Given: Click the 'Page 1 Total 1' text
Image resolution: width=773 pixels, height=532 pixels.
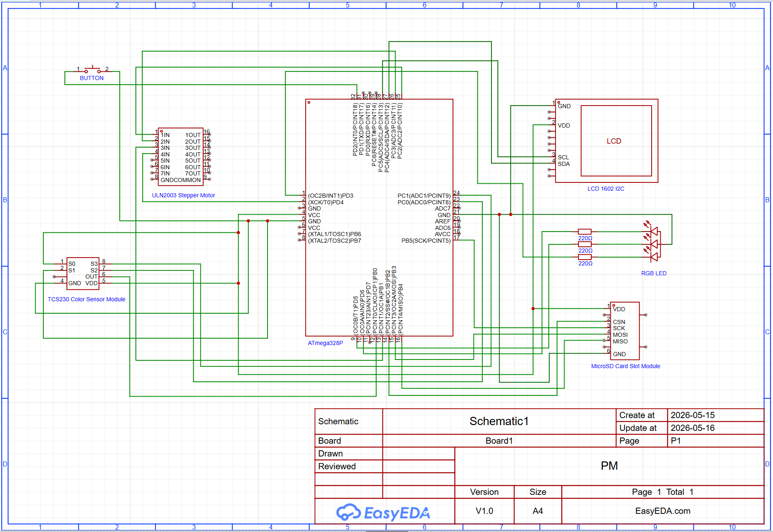Looking at the screenshot, I should point(663,492).
